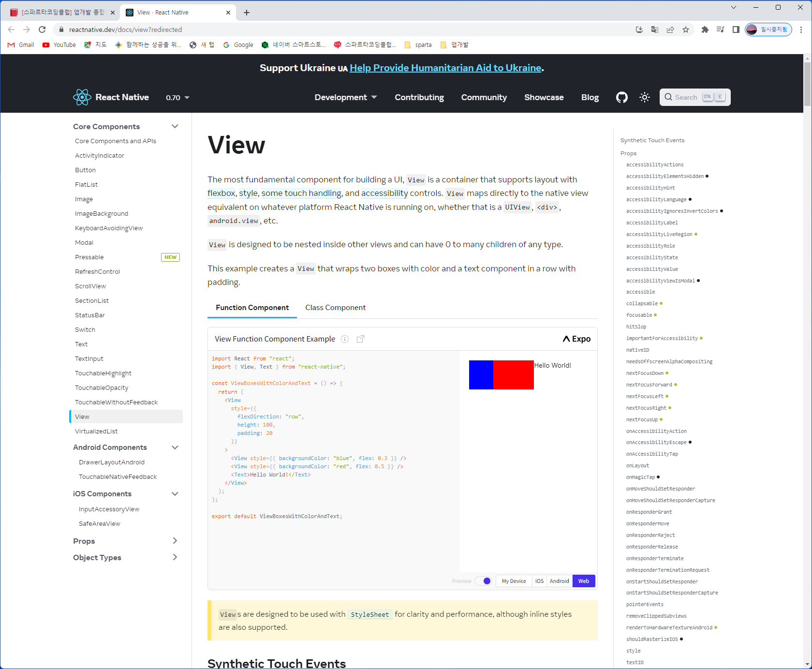This screenshot has height=669, width=812.
Task: Show info for View Function Component Example
Action: [345, 339]
